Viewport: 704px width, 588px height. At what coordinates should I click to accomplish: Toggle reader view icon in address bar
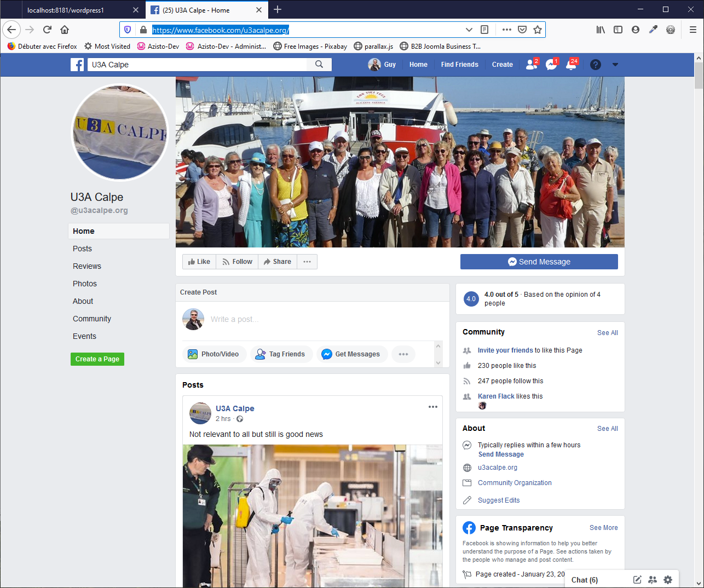pyautogui.click(x=484, y=30)
